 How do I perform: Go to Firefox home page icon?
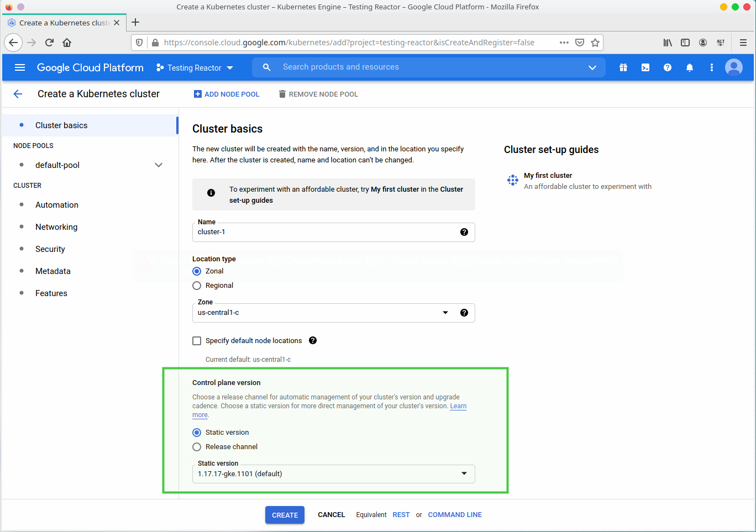(67, 43)
